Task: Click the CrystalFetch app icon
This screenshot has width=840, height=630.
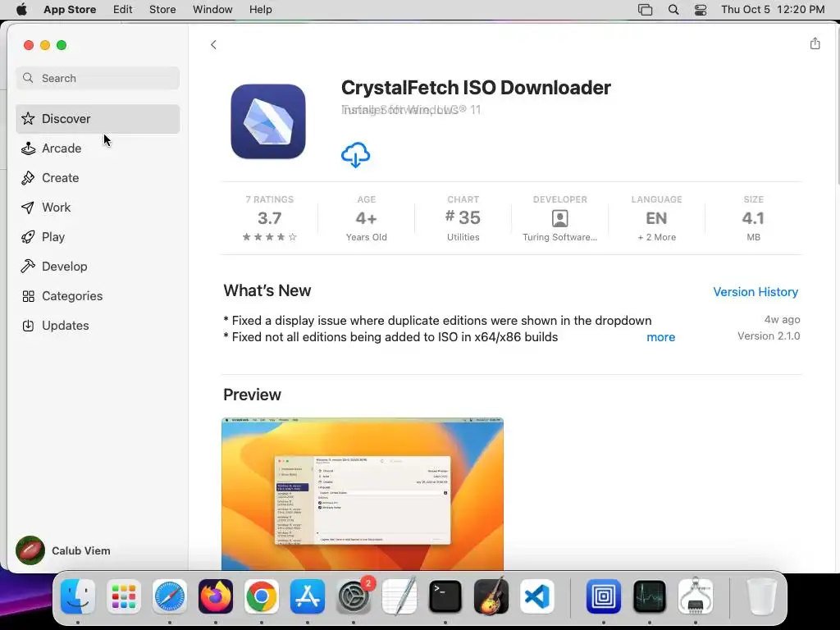Action: pos(268,121)
